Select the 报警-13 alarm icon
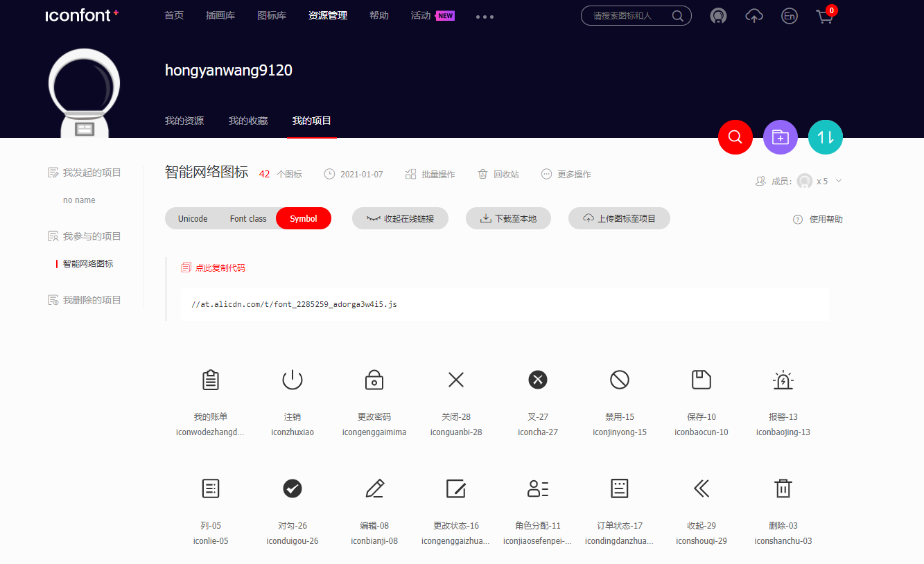924x564 pixels. [x=783, y=380]
